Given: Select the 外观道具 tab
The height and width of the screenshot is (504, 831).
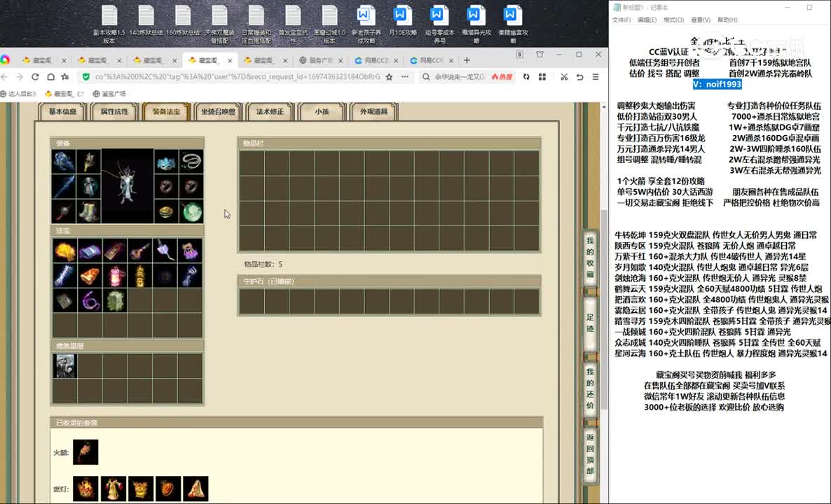Looking at the screenshot, I should [x=373, y=112].
